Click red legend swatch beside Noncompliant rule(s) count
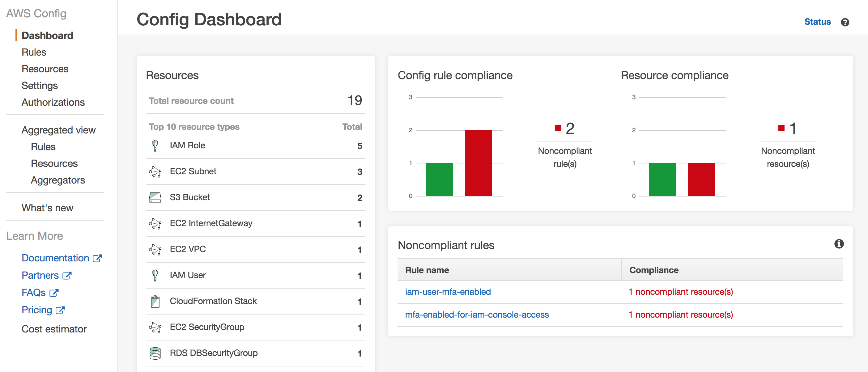868x372 pixels. coord(558,128)
